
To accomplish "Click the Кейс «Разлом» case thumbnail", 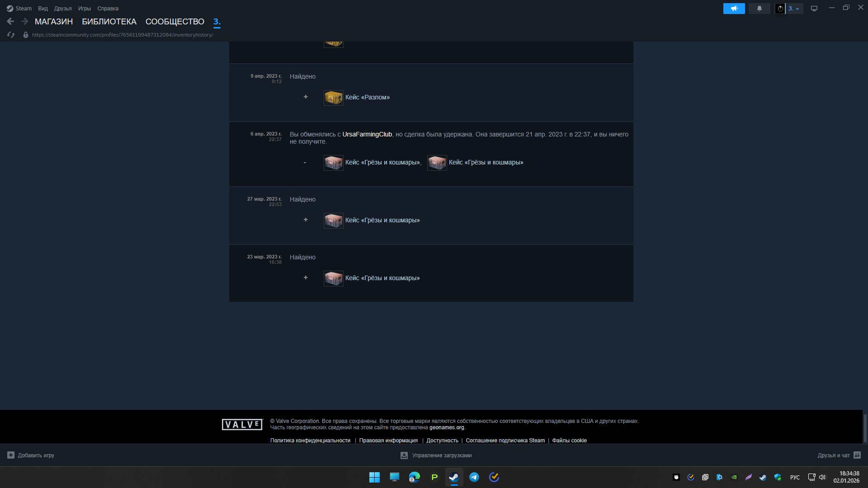I will coord(333,98).
